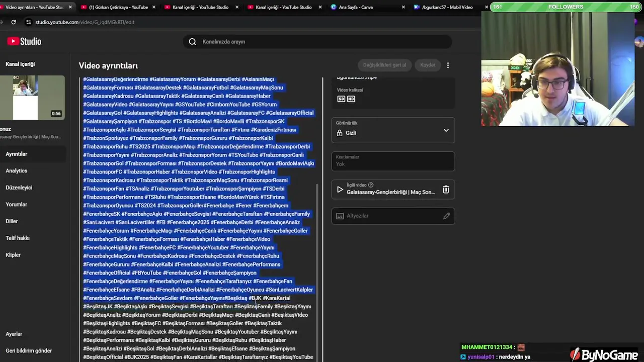Expand the Görünürlük visibility dropdown
The height and width of the screenshot is (362, 644).
(x=446, y=130)
